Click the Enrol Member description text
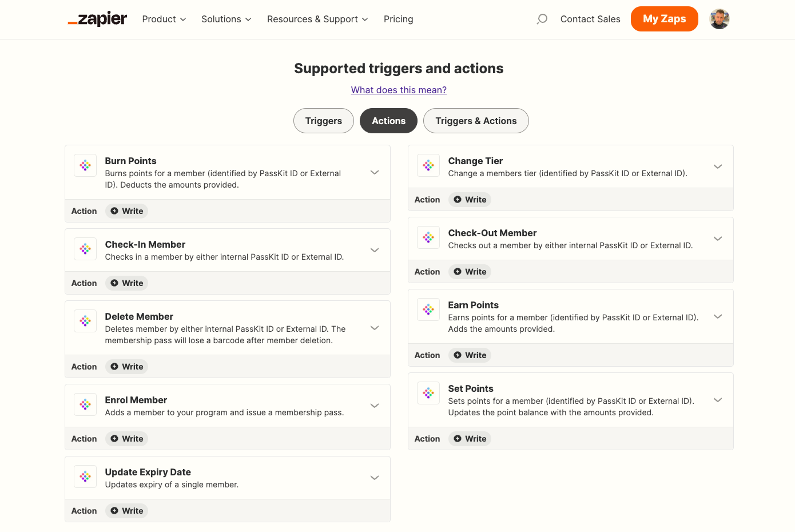 tap(224, 412)
